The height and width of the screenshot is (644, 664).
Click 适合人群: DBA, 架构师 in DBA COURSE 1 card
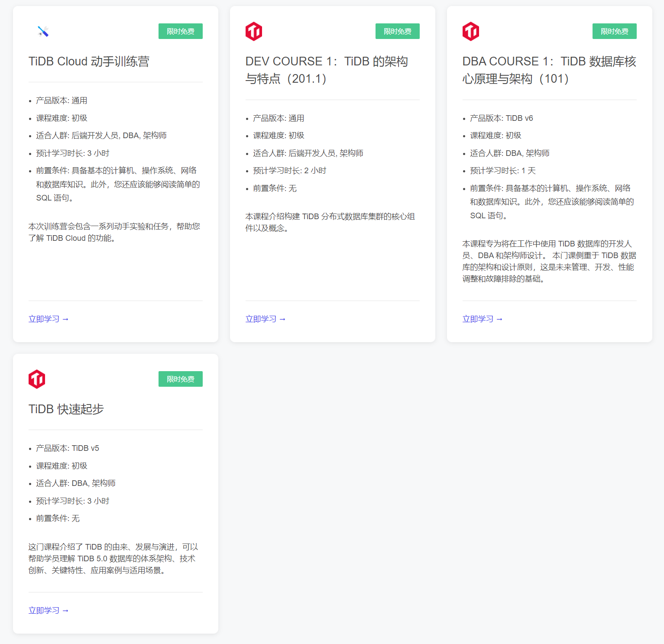(x=510, y=153)
